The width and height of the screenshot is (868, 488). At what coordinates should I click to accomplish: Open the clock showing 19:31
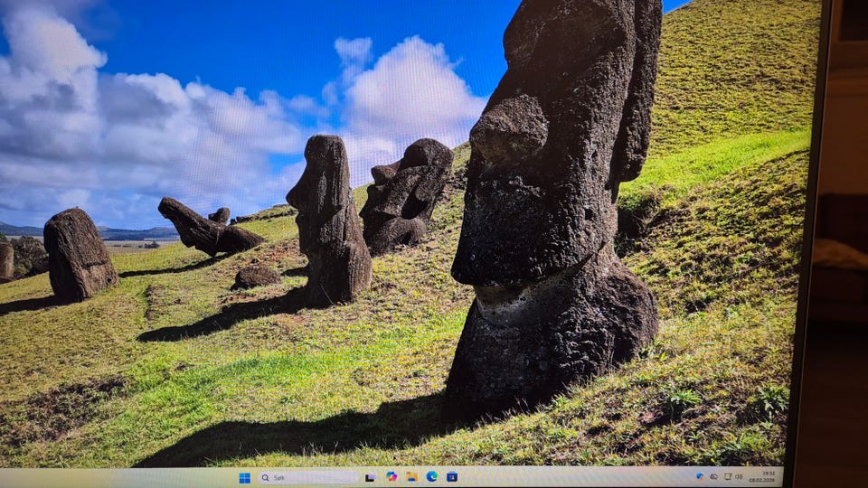coord(768,473)
